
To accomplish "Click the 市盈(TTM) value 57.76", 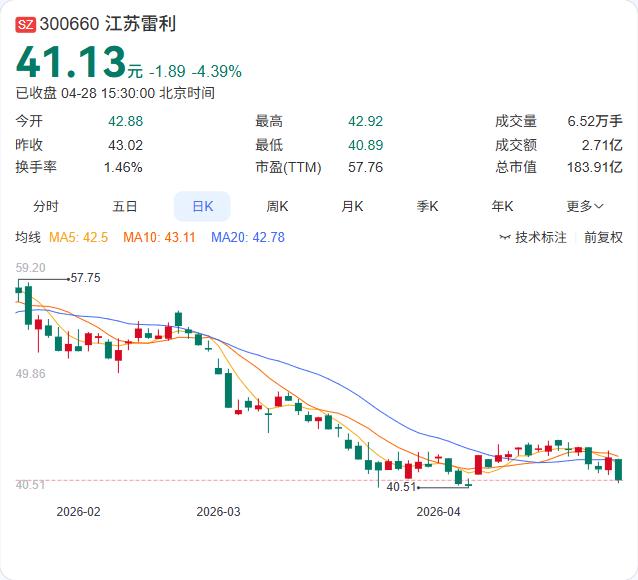I will (365, 167).
